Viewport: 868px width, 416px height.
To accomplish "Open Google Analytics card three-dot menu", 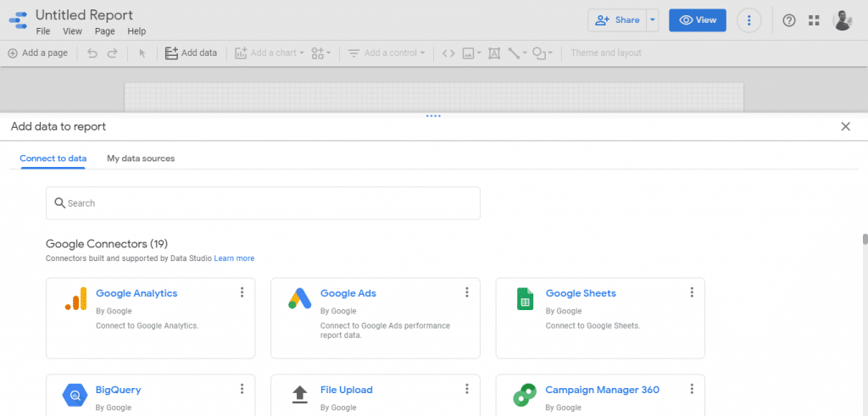I will 242,292.
